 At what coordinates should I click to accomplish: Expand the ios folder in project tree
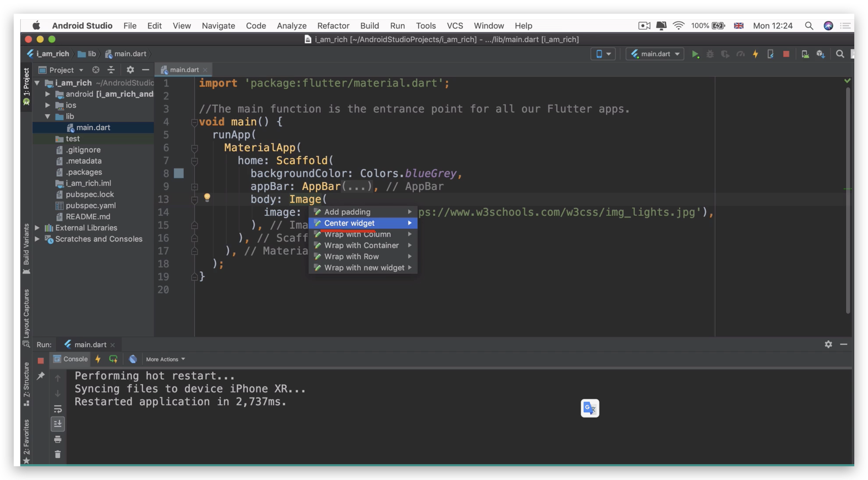click(x=48, y=105)
